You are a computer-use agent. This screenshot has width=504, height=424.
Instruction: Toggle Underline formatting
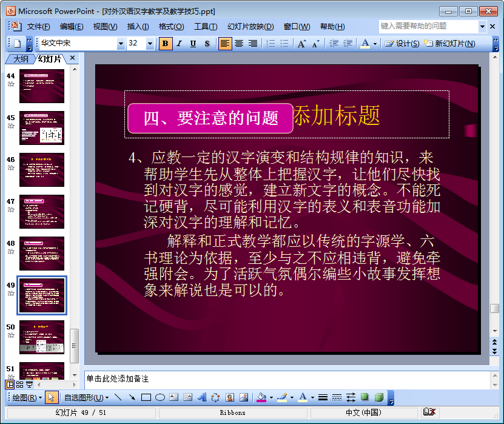click(193, 44)
